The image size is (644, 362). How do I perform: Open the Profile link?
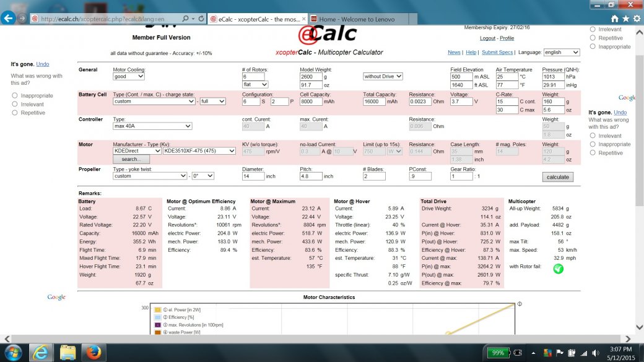tap(507, 38)
